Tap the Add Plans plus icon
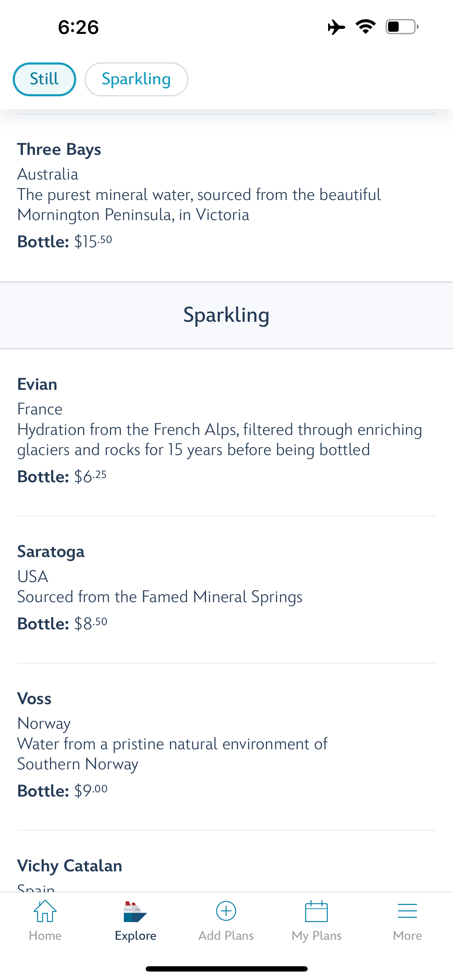 click(x=226, y=911)
